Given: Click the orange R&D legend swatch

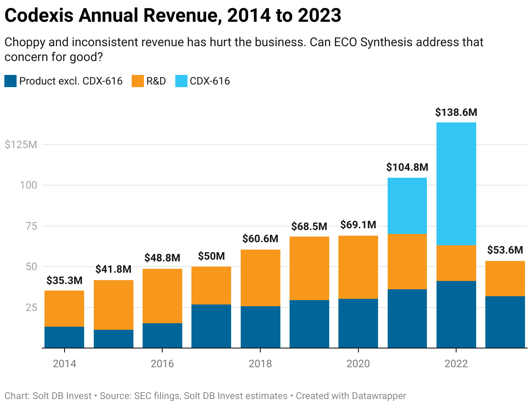Looking at the screenshot, I should coord(138,81).
